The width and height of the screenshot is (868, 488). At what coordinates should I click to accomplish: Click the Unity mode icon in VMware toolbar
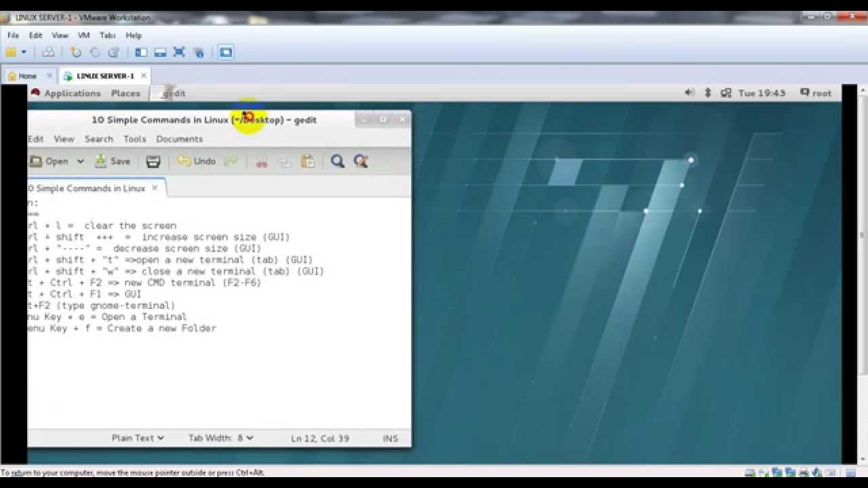199,52
